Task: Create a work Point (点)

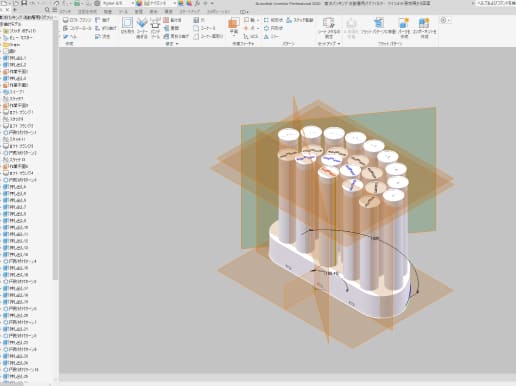Action: tap(249, 28)
